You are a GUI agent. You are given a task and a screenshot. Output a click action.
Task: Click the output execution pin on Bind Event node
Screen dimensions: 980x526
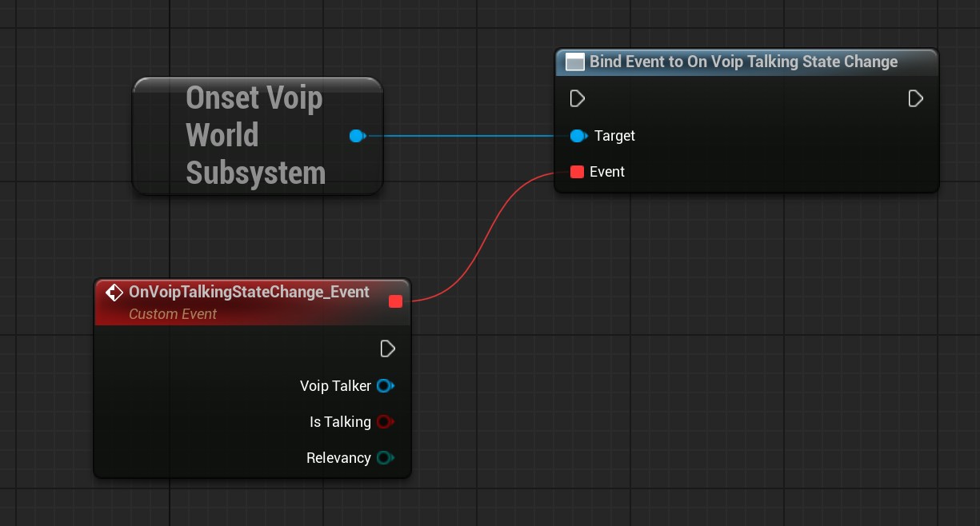tap(916, 98)
